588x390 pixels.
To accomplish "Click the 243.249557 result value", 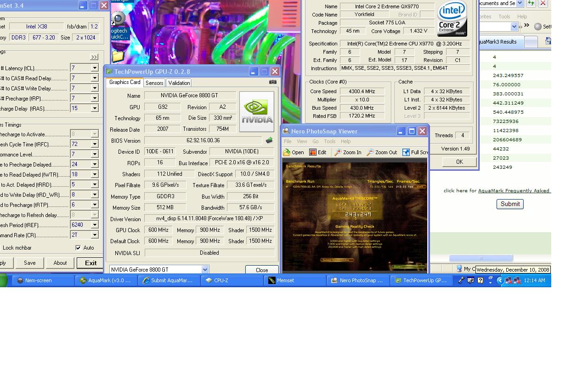I will (x=508, y=75).
